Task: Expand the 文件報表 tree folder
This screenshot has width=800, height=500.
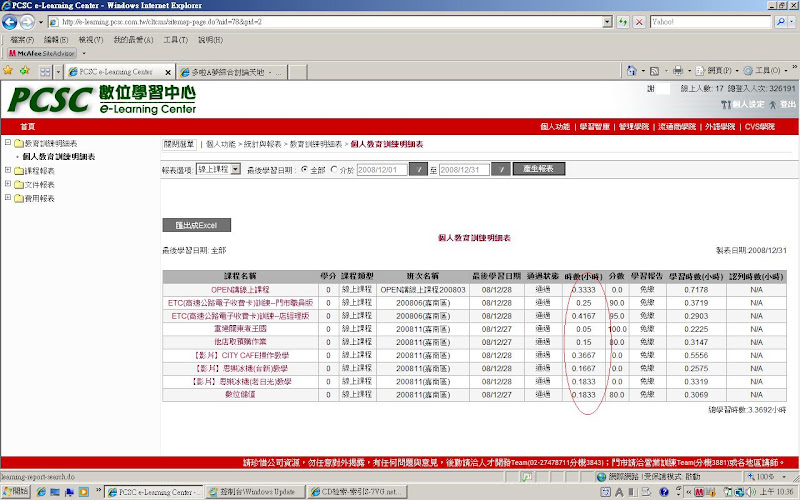Action: [8, 184]
